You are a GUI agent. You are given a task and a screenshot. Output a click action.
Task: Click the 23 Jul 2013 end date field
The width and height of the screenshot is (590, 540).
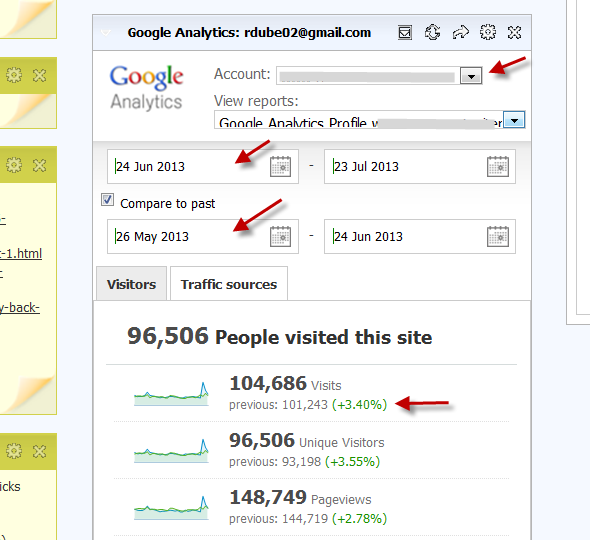click(420, 166)
